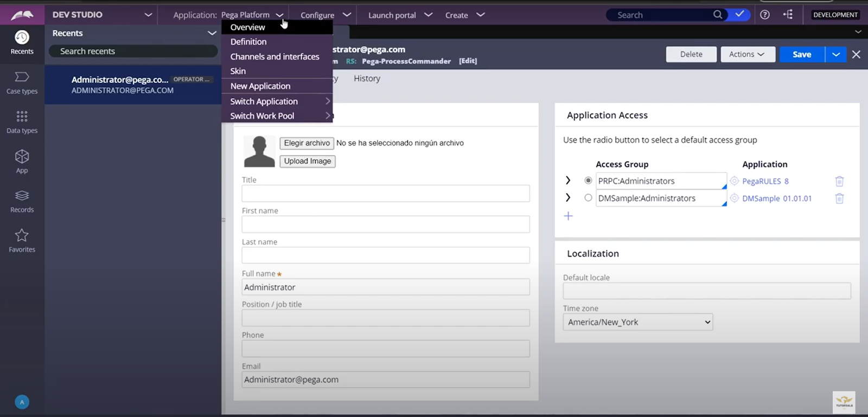Image resolution: width=868 pixels, height=417 pixels.
Task: Click the blue checkmark next to search
Action: coord(739,14)
